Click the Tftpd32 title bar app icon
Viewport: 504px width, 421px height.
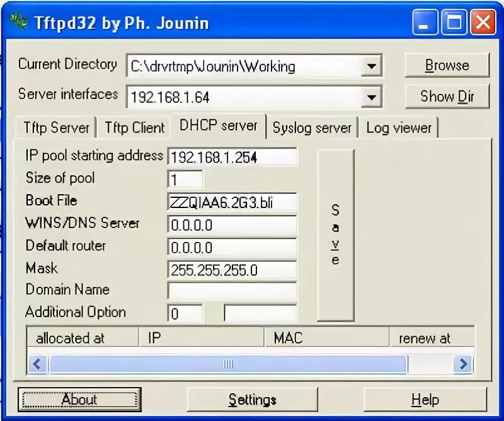(x=19, y=21)
